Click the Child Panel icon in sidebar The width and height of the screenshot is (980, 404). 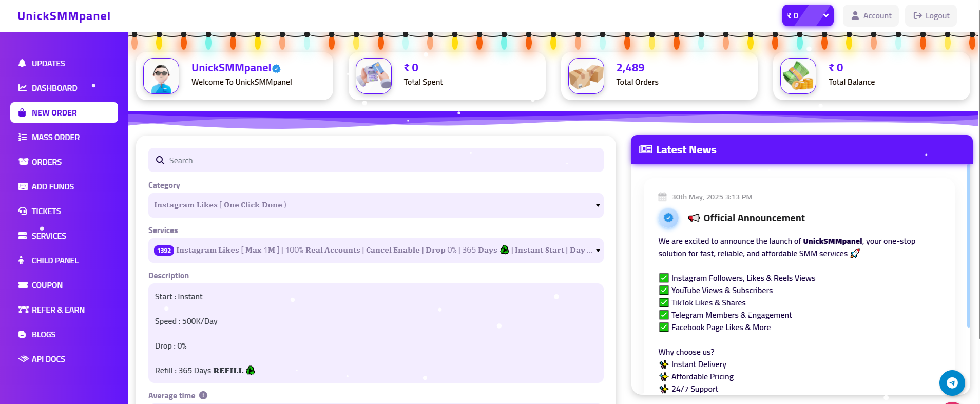click(21, 260)
